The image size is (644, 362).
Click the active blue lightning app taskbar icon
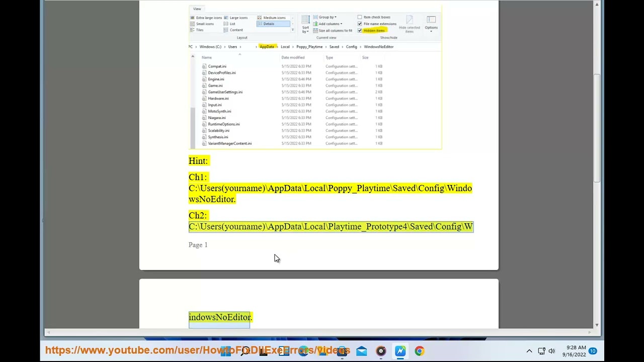click(400, 351)
